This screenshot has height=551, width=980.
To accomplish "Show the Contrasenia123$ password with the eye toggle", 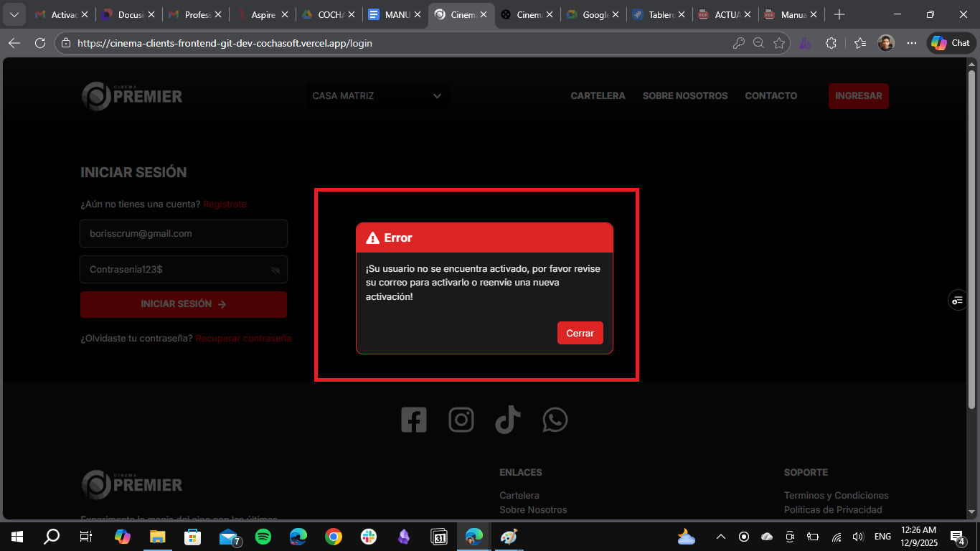I will [x=275, y=269].
